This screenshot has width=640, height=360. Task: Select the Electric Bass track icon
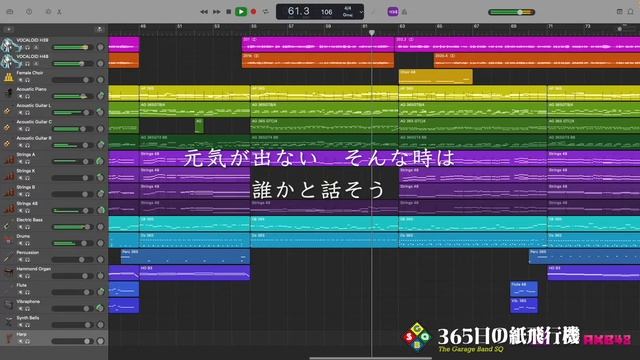8,224
